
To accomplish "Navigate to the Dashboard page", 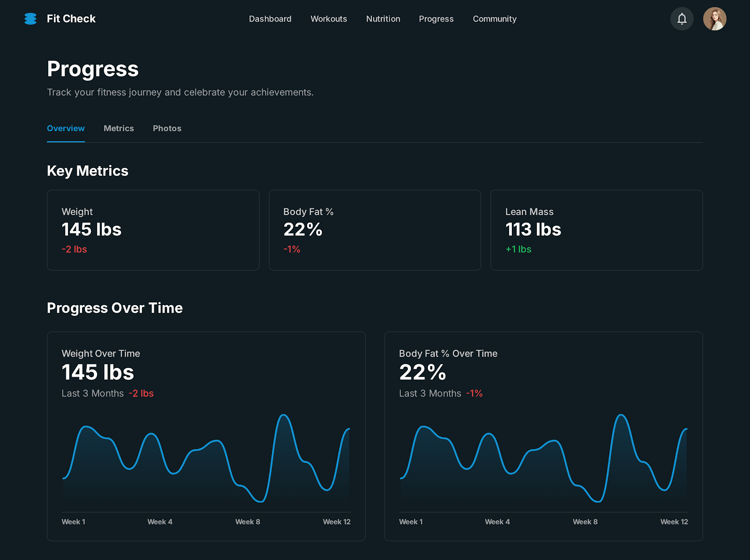I will tap(270, 19).
